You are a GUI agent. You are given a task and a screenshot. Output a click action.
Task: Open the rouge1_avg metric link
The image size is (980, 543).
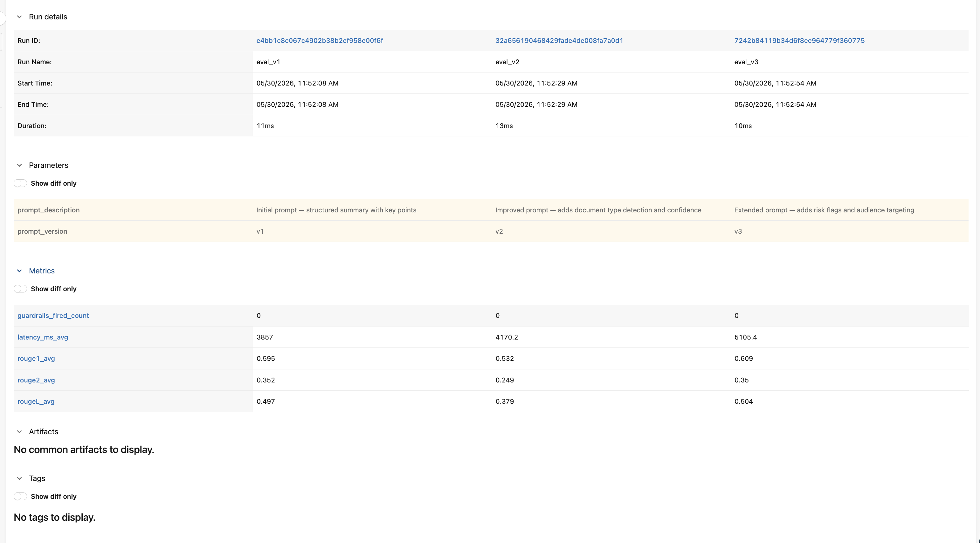(36, 359)
